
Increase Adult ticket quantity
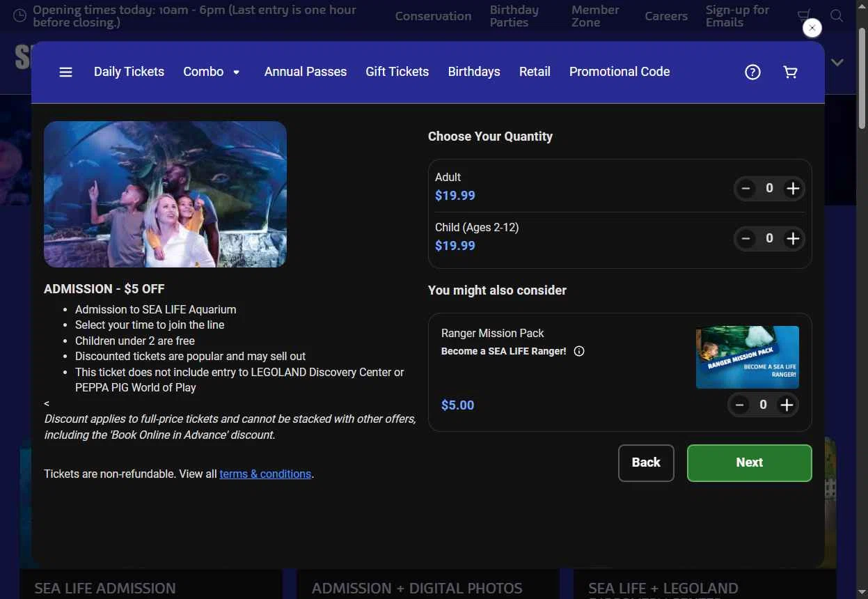click(x=793, y=189)
